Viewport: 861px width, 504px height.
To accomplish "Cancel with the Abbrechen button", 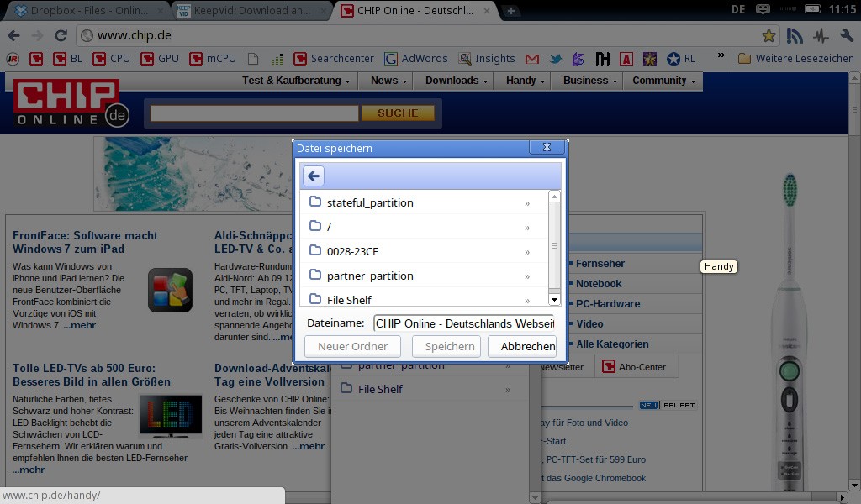I will pyautogui.click(x=523, y=347).
